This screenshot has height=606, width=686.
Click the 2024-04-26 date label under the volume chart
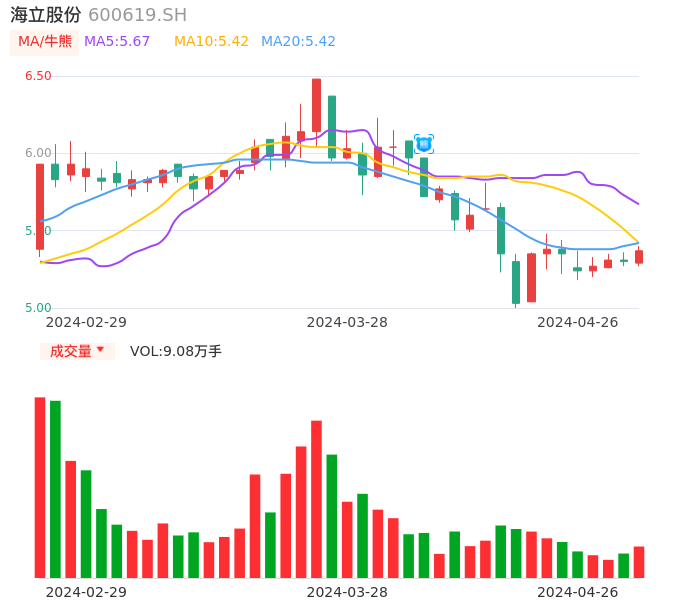[578, 592]
